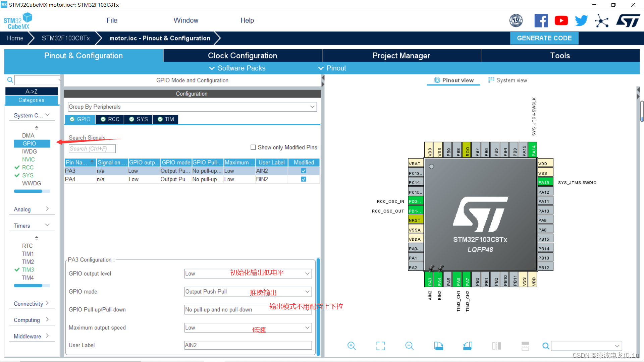The height and width of the screenshot is (362, 644).
Task: Click the PA3 Configuration vertical scrollbar
Action: (x=318, y=307)
